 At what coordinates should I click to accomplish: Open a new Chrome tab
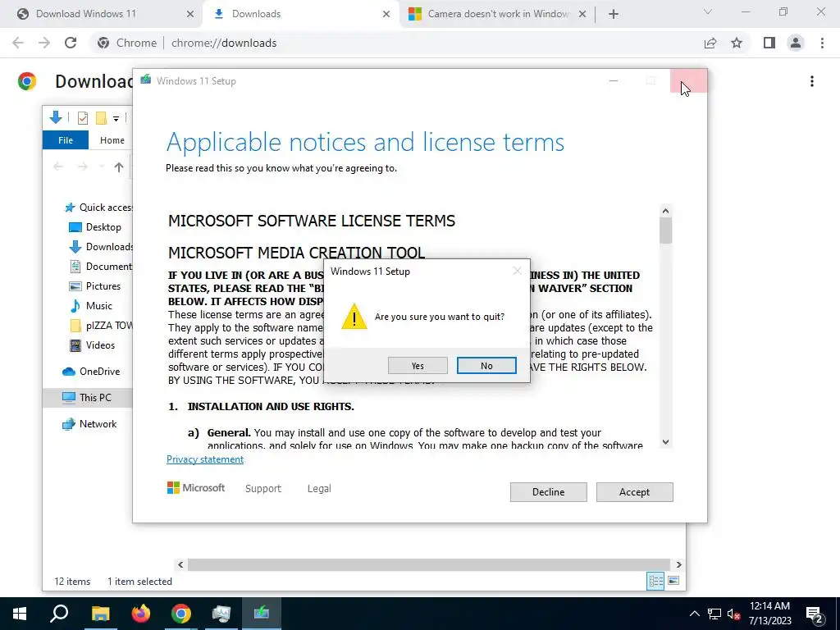(614, 14)
